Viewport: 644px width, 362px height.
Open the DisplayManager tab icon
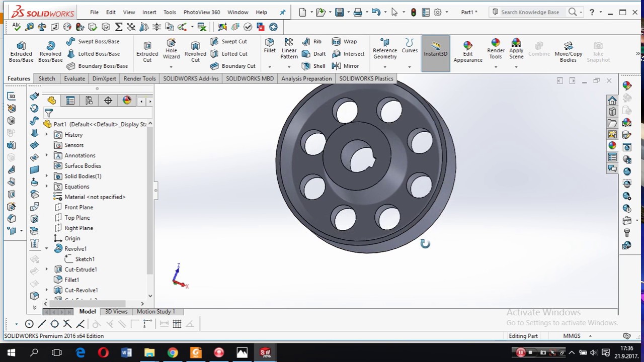[127, 101]
